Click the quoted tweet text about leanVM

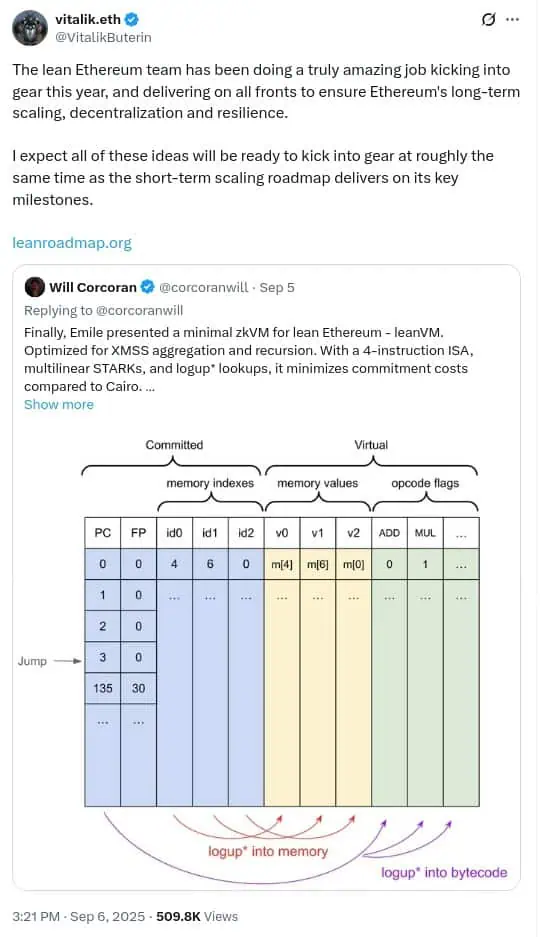[246, 359]
